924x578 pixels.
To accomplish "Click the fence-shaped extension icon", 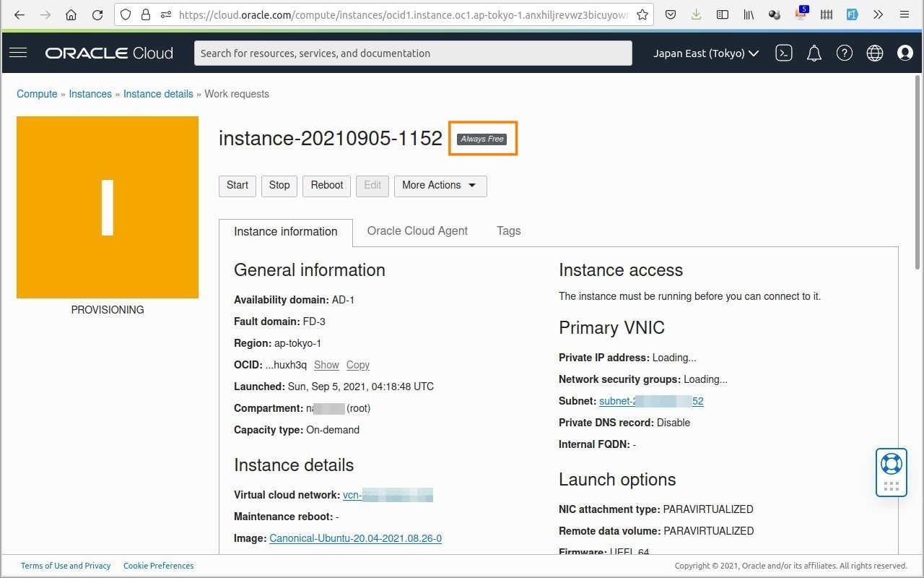I will click(827, 14).
